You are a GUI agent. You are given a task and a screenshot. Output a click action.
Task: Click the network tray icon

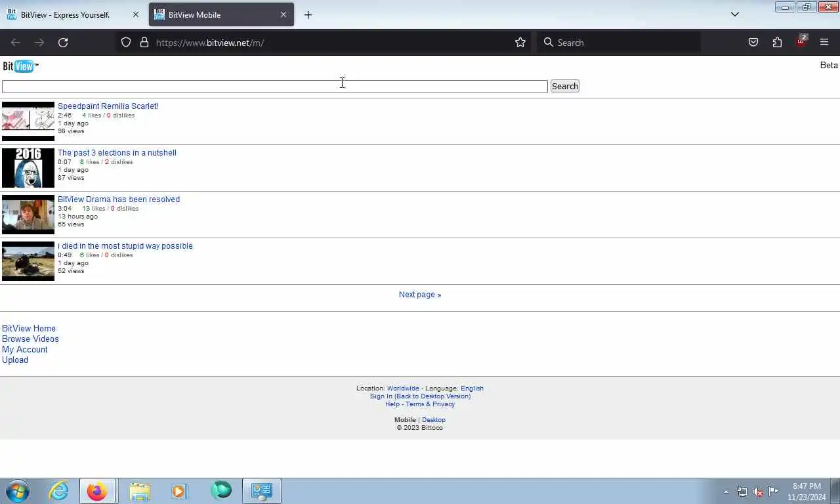pos(742,492)
